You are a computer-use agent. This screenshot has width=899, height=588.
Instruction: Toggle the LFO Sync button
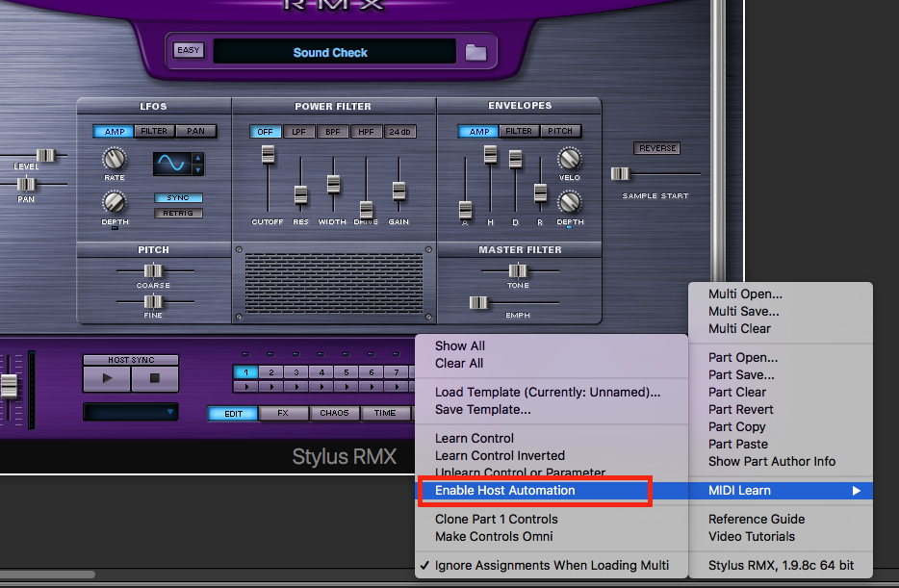pyautogui.click(x=178, y=198)
